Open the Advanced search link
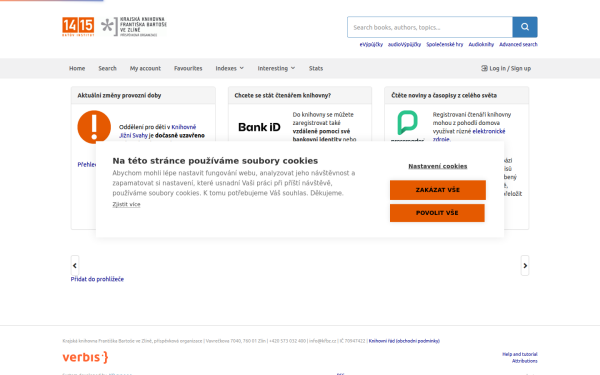The image size is (600, 375). (518, 44)
